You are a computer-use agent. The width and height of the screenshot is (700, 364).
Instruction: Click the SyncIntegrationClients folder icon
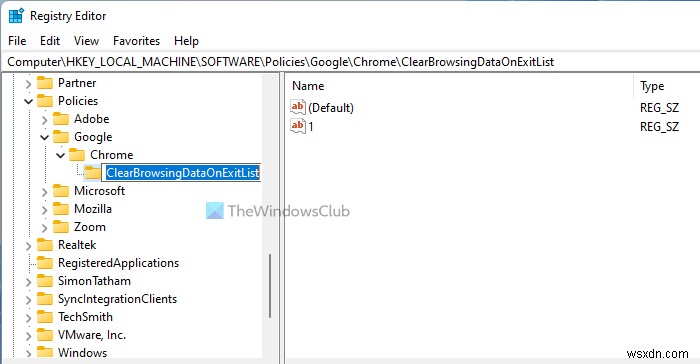pos(45,299)
